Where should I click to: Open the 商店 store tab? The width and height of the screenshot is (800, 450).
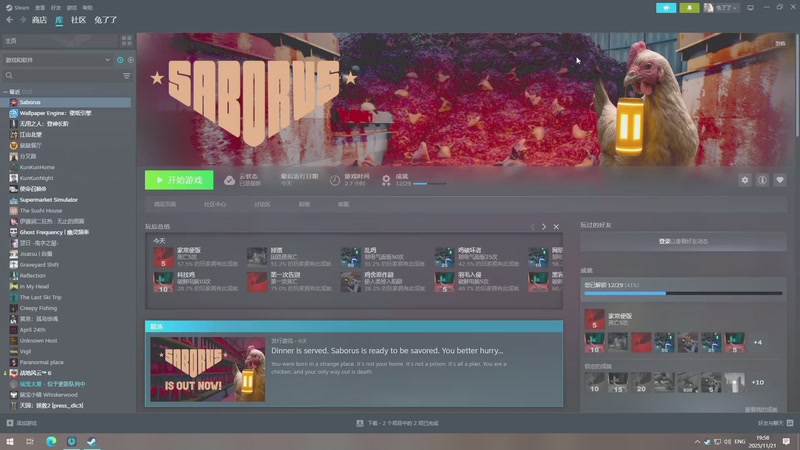[x=39, y=20]
